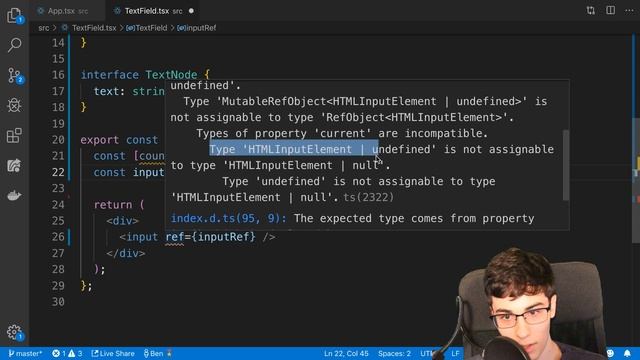The image size is (640, 360).
Task: Click 'export const' on line 20
Action: [x=119, y=140]
